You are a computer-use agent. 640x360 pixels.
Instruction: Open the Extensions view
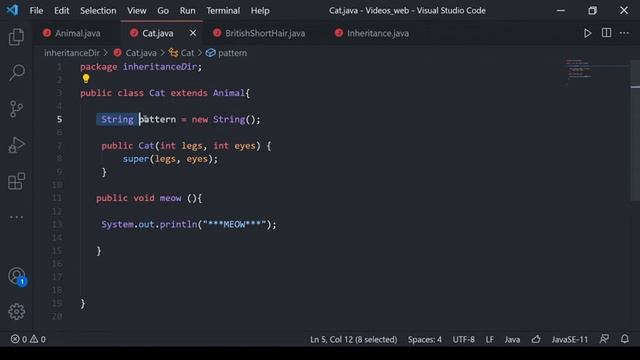click(16, 181)
